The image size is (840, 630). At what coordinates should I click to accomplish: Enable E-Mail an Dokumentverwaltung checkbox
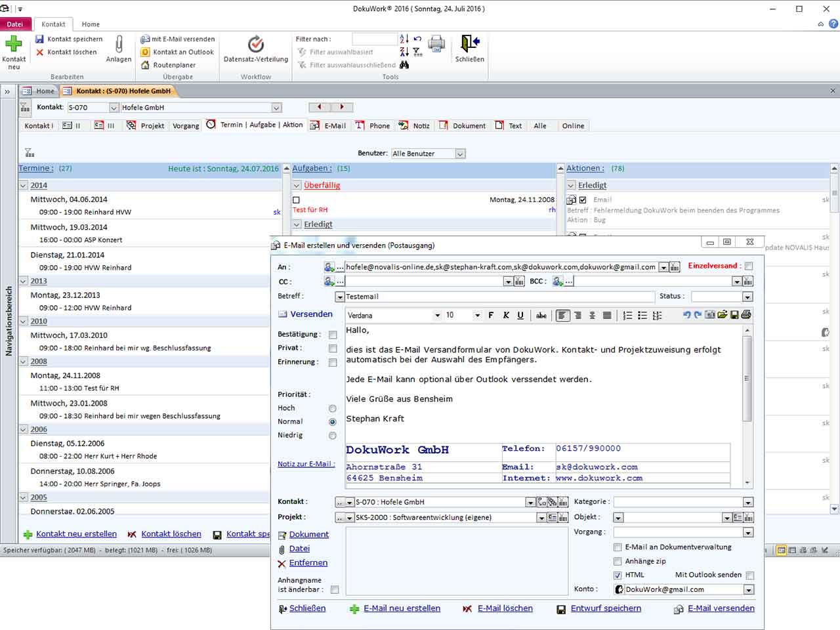[x=618, y=547]
